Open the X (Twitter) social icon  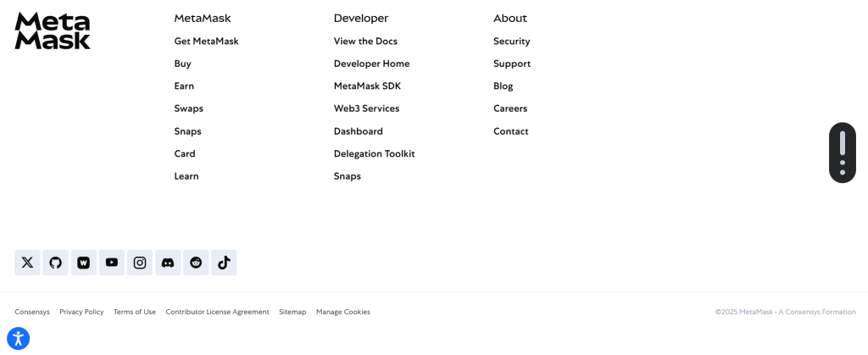(27, 263)
